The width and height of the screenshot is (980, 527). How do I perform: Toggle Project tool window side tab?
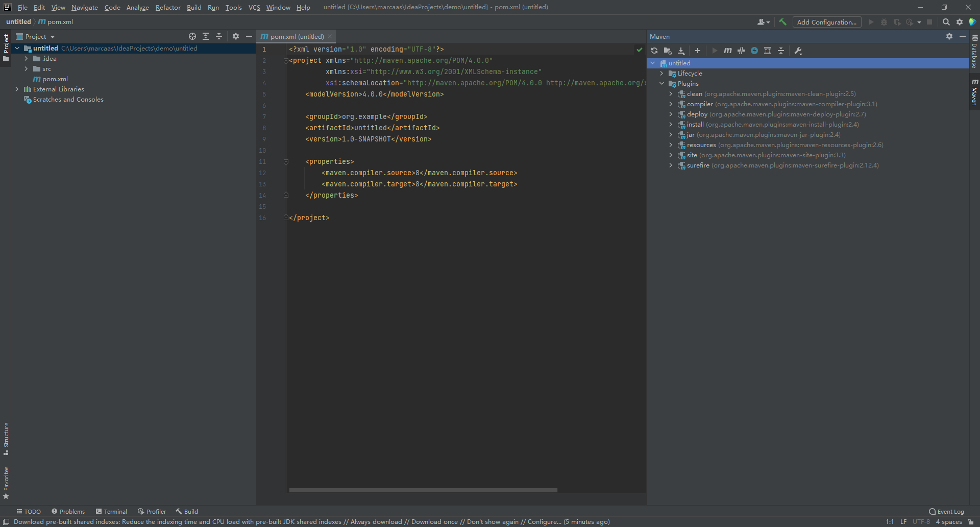[x=6, y=47]
